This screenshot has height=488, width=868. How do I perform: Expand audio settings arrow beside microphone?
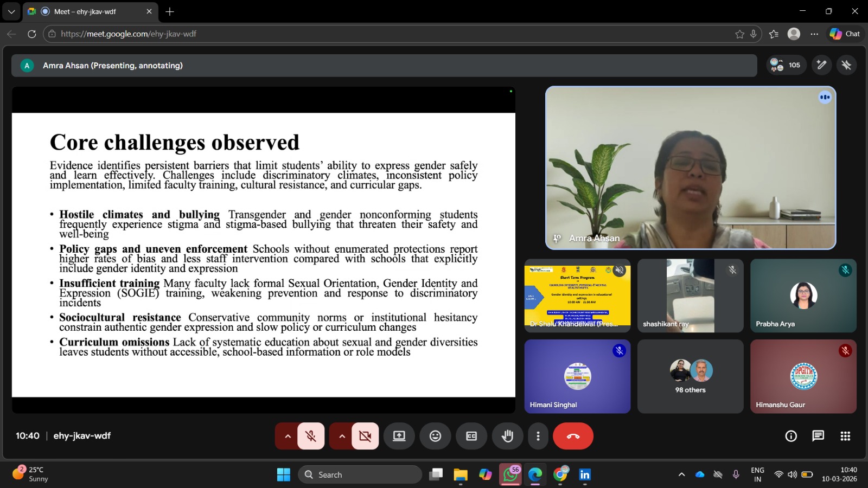pyautogui.click(x=288, y=436)
